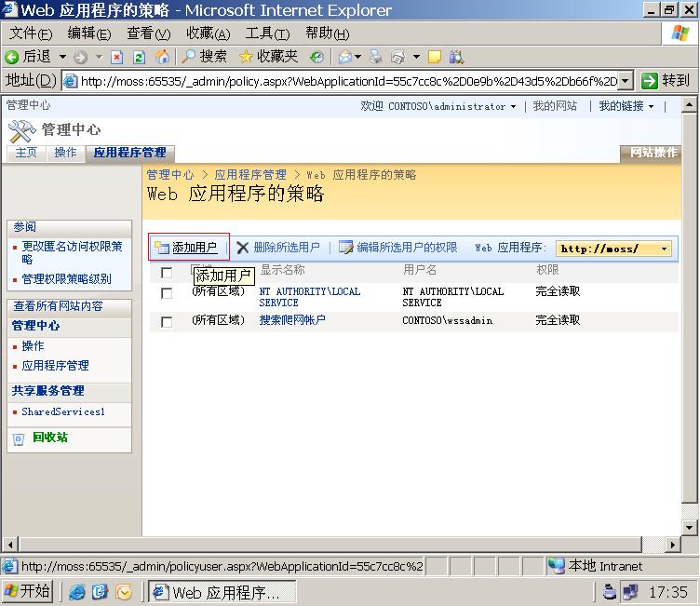The image size is (700, 606).
Task: Click the Stop loading icon
Action: tap(117, 57)
